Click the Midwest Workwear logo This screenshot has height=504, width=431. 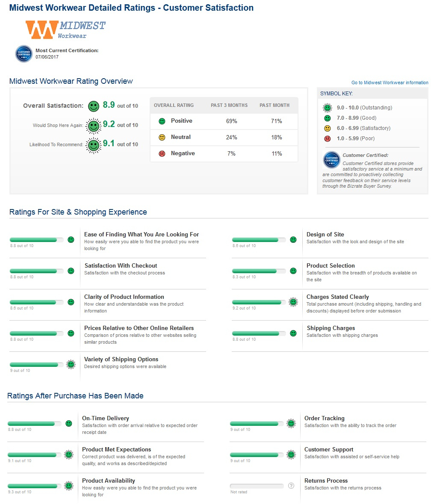tap(65, 29)
